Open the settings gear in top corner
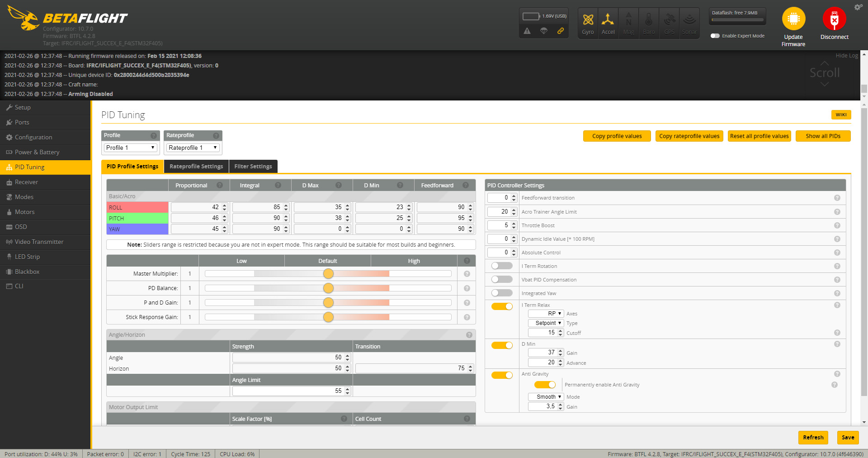The height and width of the screenshot is (458, 868). click(858, 7)
